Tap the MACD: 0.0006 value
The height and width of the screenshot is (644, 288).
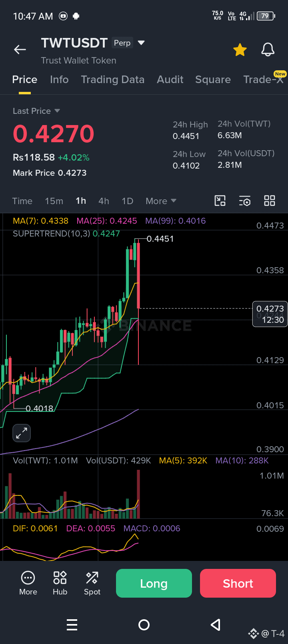point(152,529)
